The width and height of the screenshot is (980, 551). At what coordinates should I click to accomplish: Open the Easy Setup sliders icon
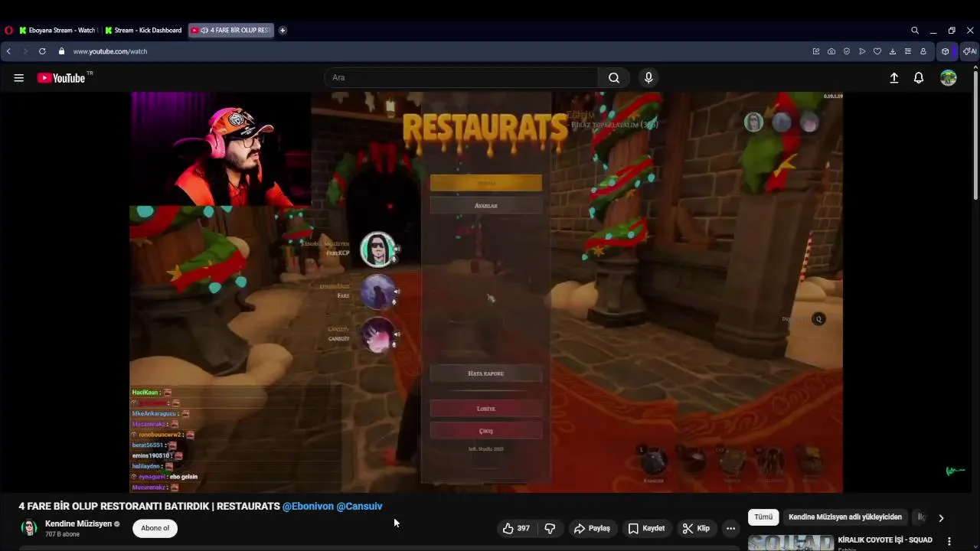[x=908, y=51]
